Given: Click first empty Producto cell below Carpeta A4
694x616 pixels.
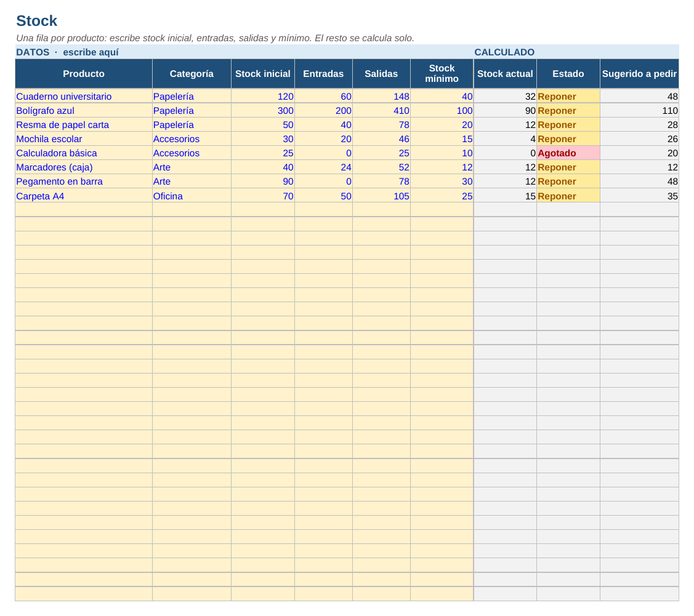Looking at the screenshot, I should coord(84,210).
